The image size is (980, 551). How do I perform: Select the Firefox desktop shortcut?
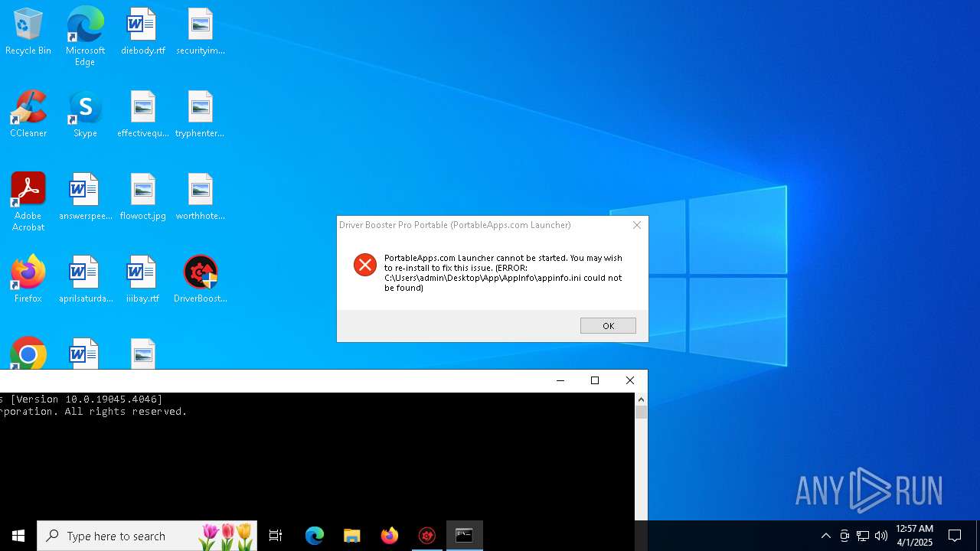28,280
